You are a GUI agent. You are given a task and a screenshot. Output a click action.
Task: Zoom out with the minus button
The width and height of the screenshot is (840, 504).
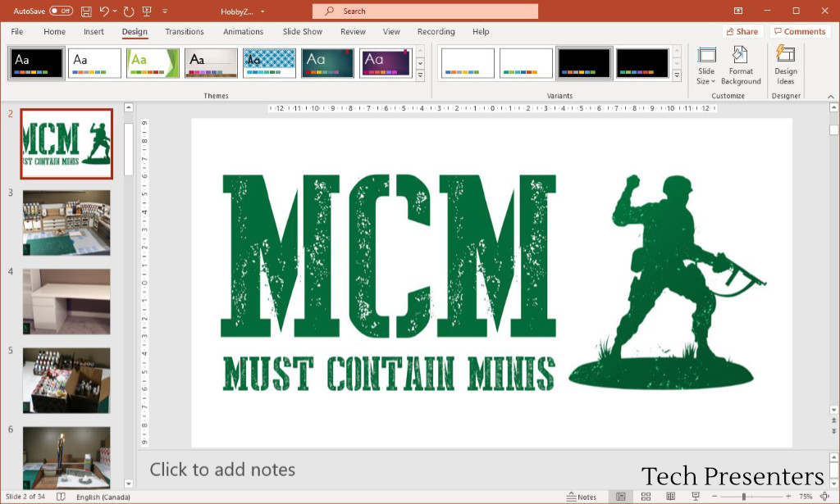pos(714,497)
